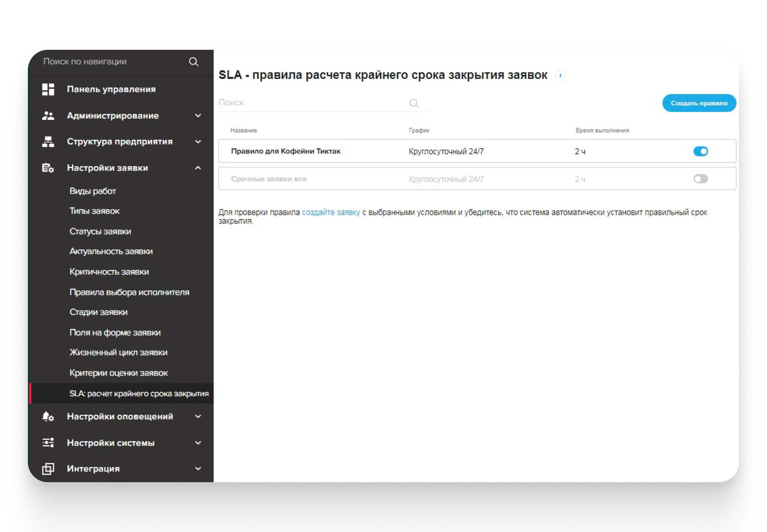Click the navigation search magnifier icon
Screen dimensions: 767x532
(x=194, y=62)
